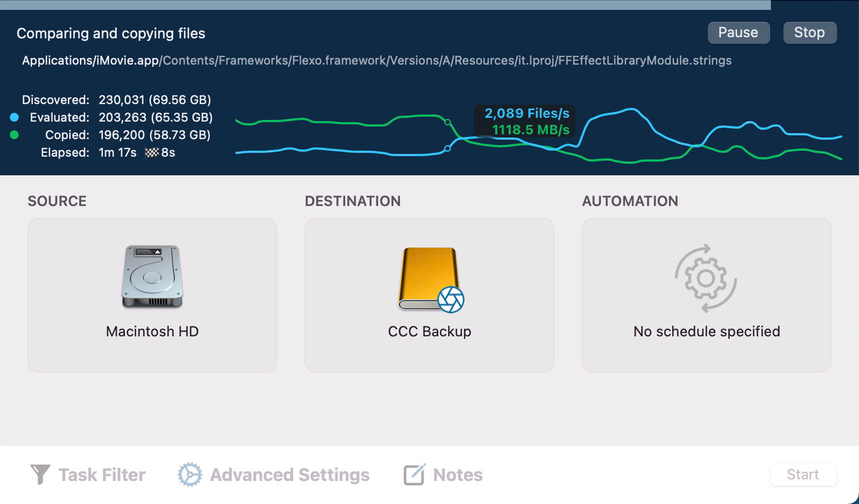Viewport: 859px width, 504px height.
Task: Click the top progress bar
Action: pos(429,5)
